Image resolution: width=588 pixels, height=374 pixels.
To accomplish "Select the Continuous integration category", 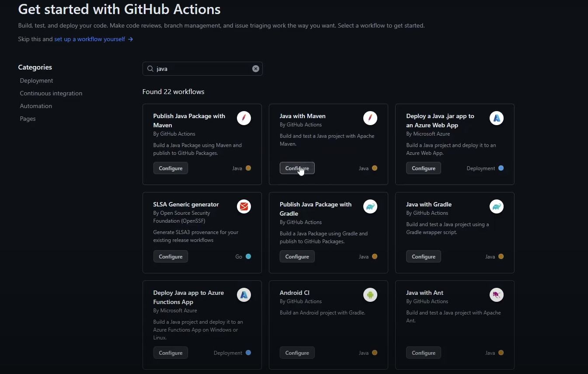I will tap(51, 93).
